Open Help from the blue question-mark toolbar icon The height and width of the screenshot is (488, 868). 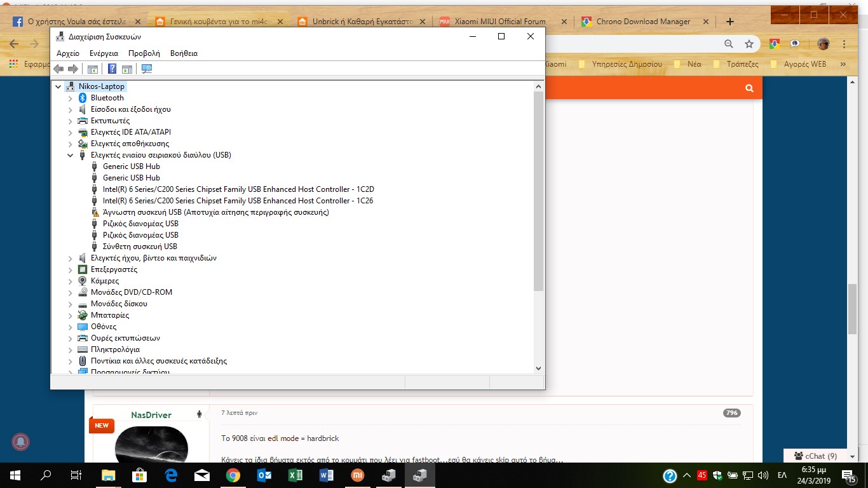tap(112, 69)
